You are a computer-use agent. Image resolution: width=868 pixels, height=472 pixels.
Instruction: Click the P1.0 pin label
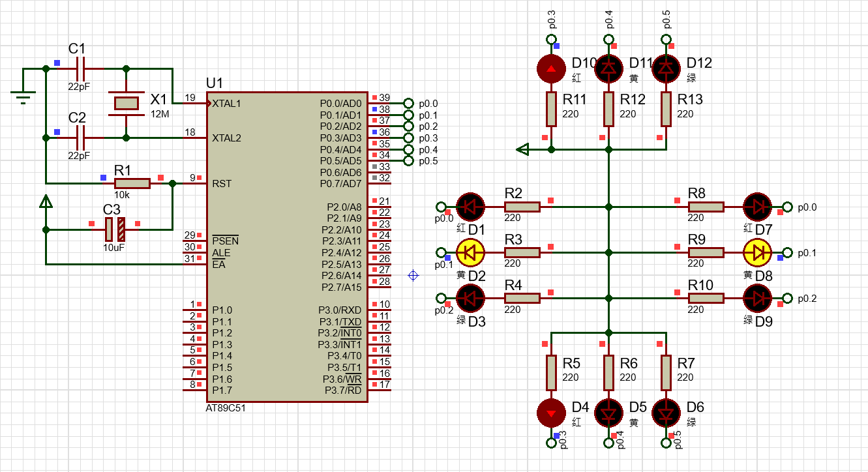[222, 310]
